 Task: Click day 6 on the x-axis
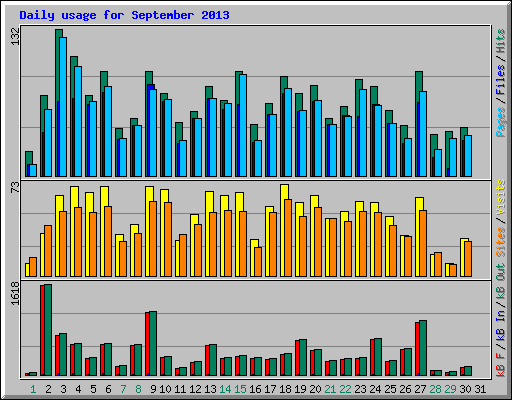[x=108, y=389]
